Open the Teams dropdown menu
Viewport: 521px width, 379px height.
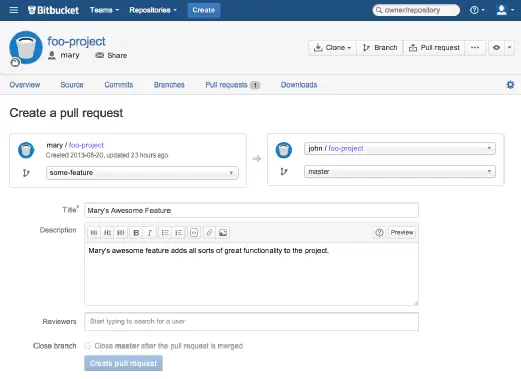click(x=104, y=10)
